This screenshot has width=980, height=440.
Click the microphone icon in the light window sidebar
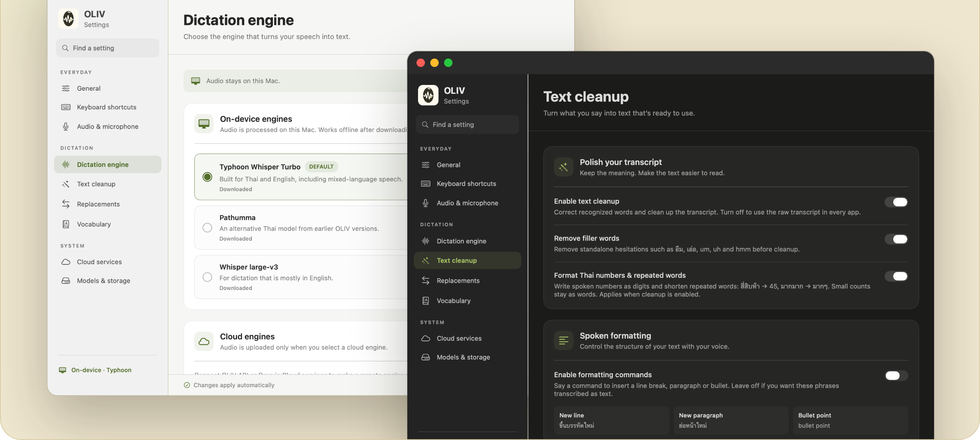click(66, 127)
